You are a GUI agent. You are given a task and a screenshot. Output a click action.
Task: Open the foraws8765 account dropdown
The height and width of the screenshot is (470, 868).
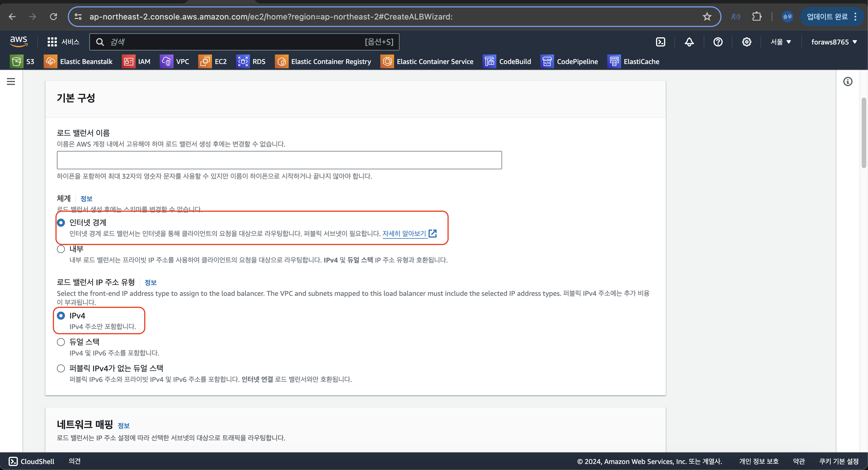point(834,42)
